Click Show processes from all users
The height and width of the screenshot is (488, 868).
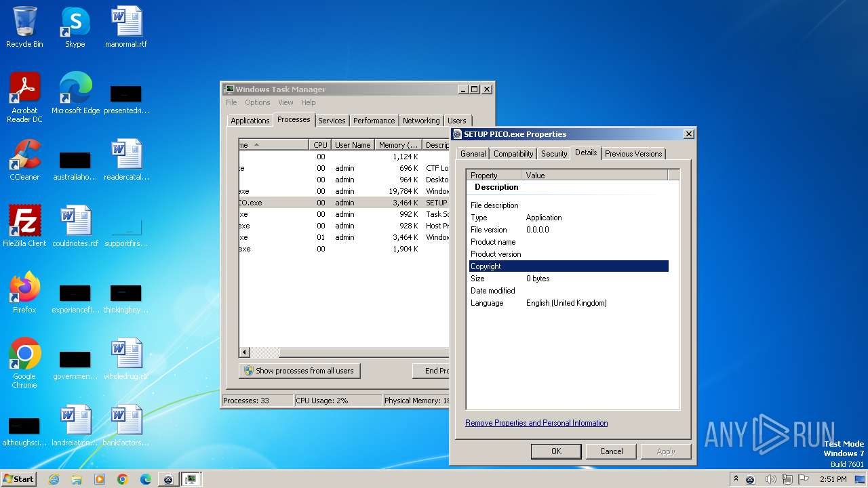pos(300,371)
